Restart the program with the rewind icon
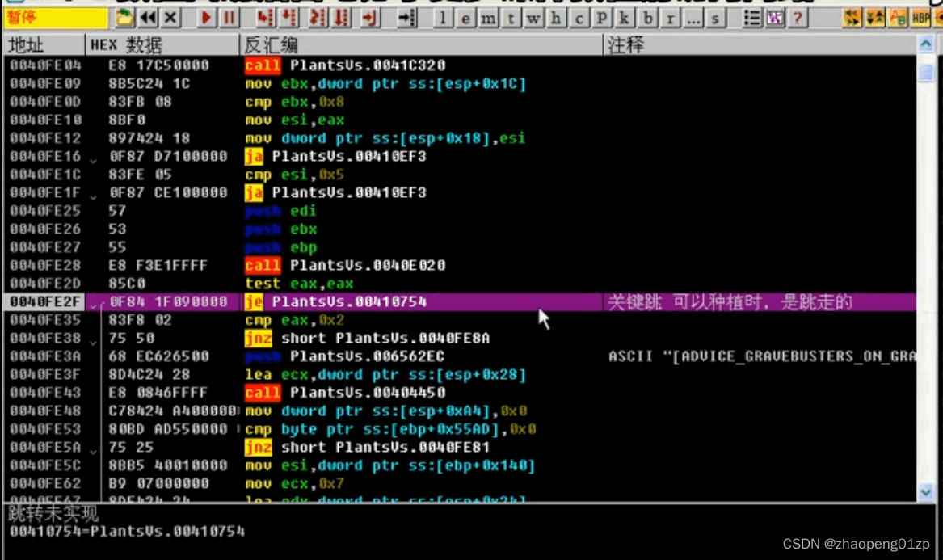The image size is (943, 560). click(x=148, y=18)
